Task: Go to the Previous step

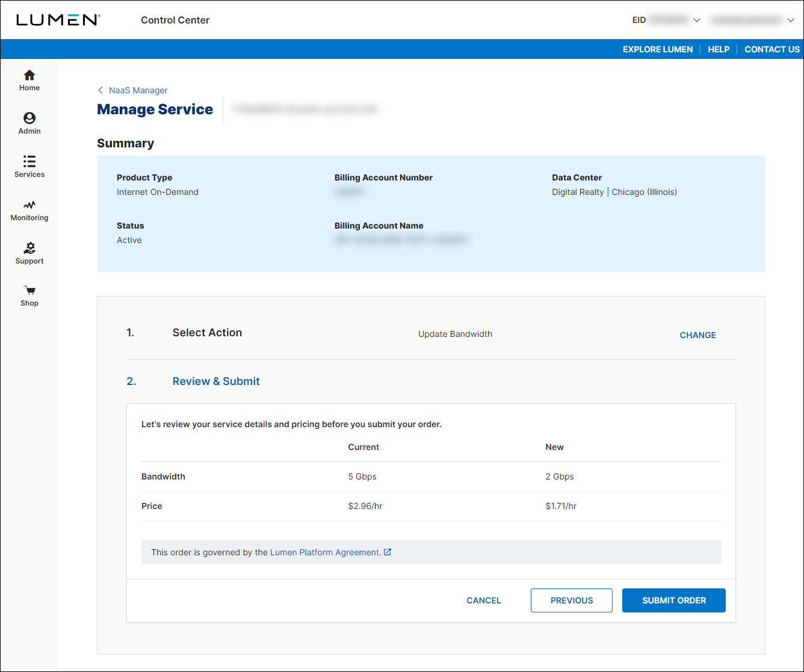Action: 572,600
